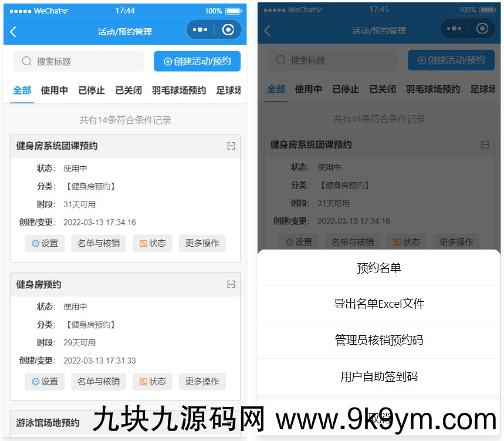Viewport: 504px width, 441px height.
Task: Tap the dimmed 搜索标题 field on right screen
Action: click(332, 60)
